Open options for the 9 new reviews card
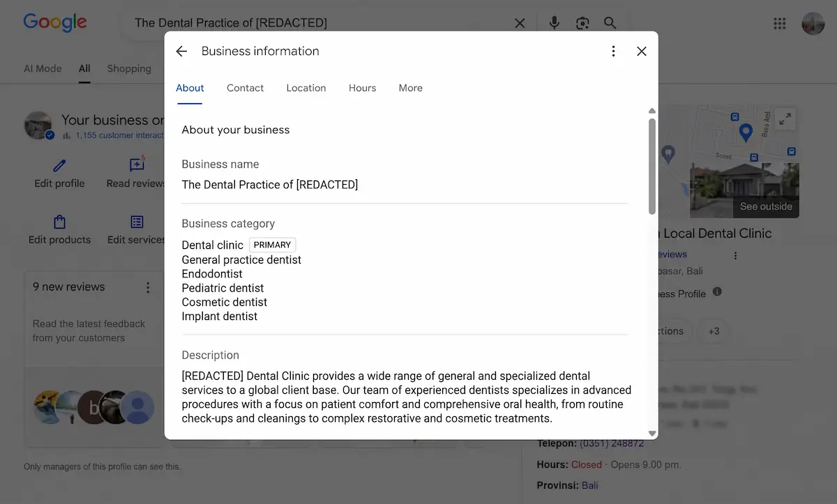The width and height of the screenshot is (837, 504). (148, 287)
